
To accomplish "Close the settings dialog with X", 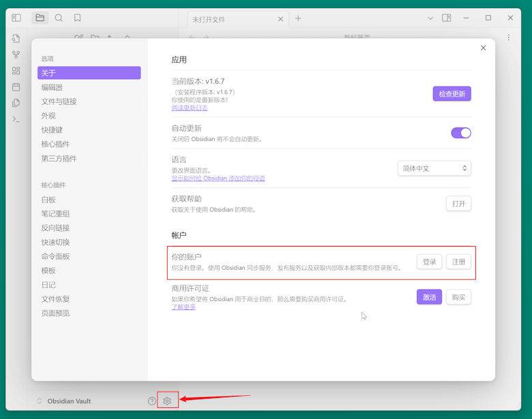I will (x=483, y=48).
